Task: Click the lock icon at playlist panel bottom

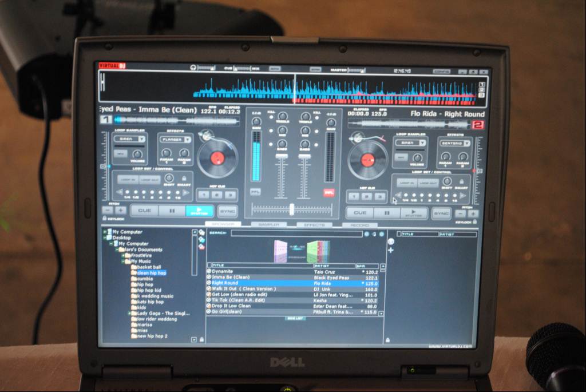Action: pos(387,340)
